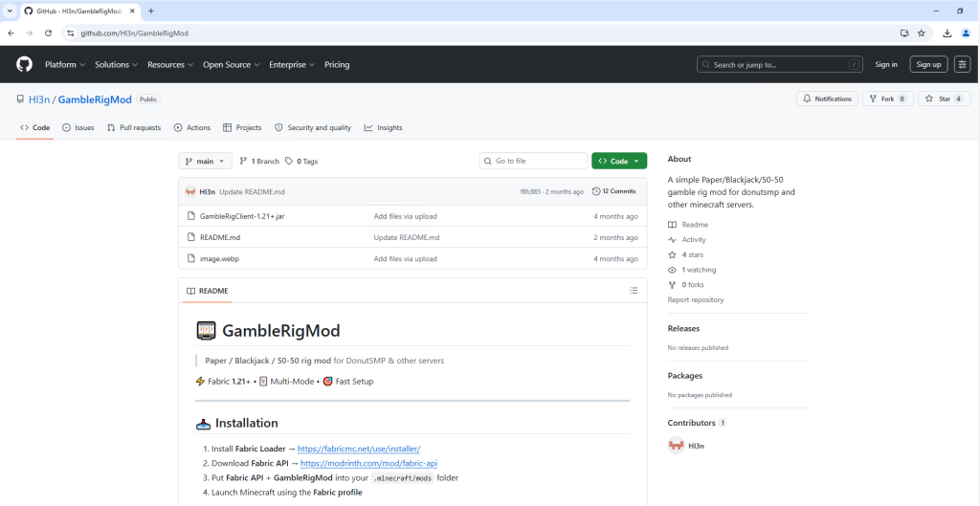980x506 pixels.
Task: Open the image.webp file
Action: [219, 258]
